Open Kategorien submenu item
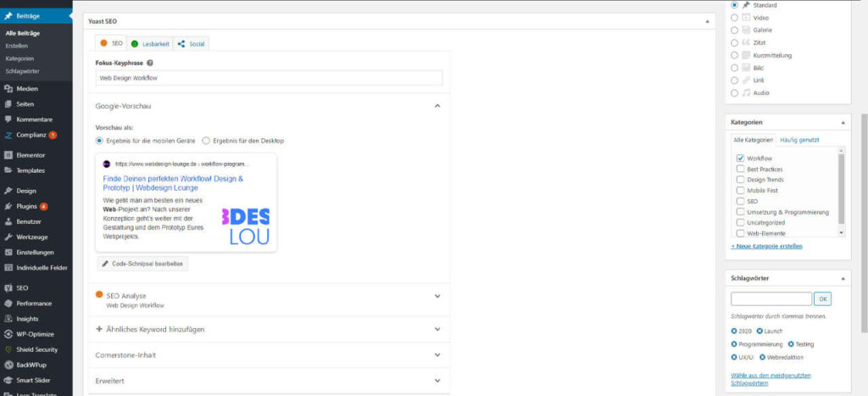This screenshot has width=868, height=396. (x=19, y=59)
